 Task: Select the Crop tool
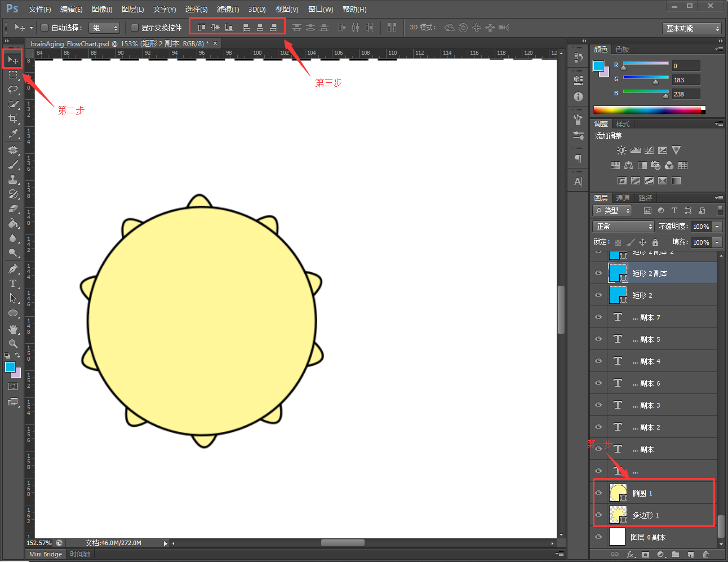[12, 119]
